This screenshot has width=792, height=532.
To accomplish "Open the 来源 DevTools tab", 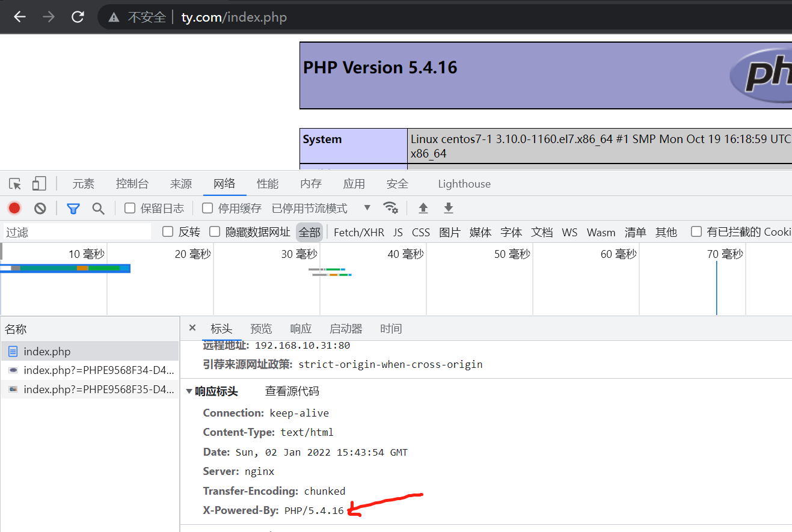I will pos(181,184).
